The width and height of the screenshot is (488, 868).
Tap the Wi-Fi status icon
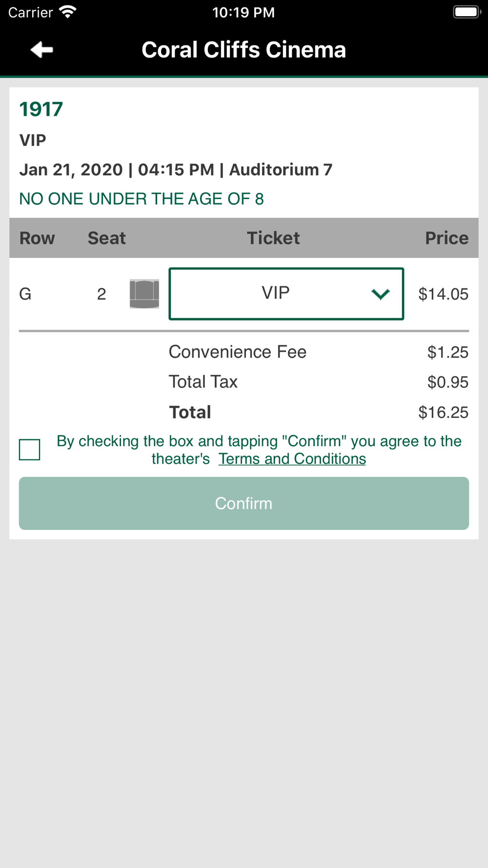coord(68,12)
